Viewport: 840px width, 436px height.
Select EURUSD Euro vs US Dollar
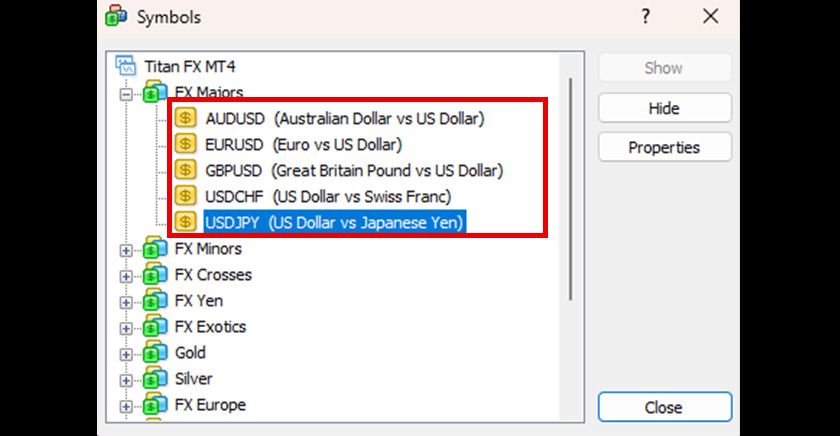point(303,144)
